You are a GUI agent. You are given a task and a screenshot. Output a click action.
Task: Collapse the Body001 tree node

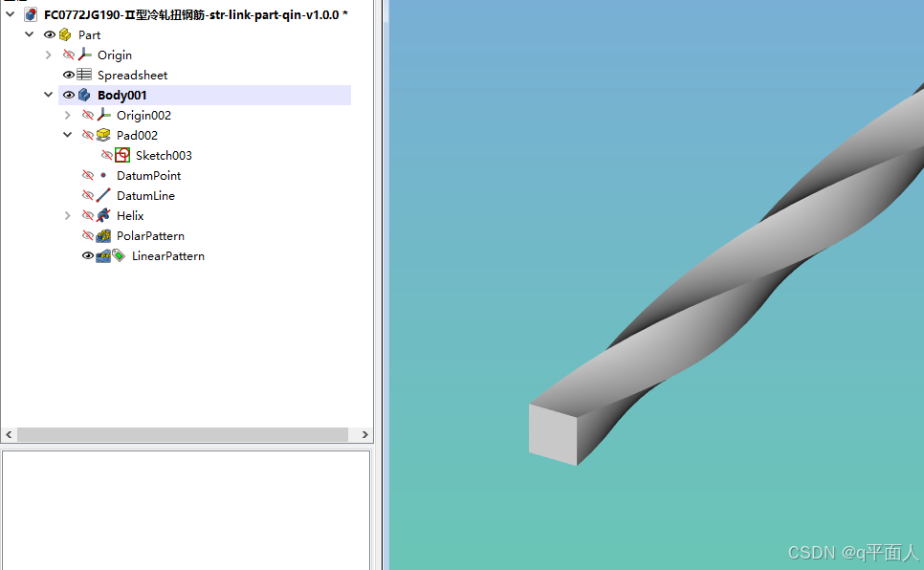[x=49, y=95]
